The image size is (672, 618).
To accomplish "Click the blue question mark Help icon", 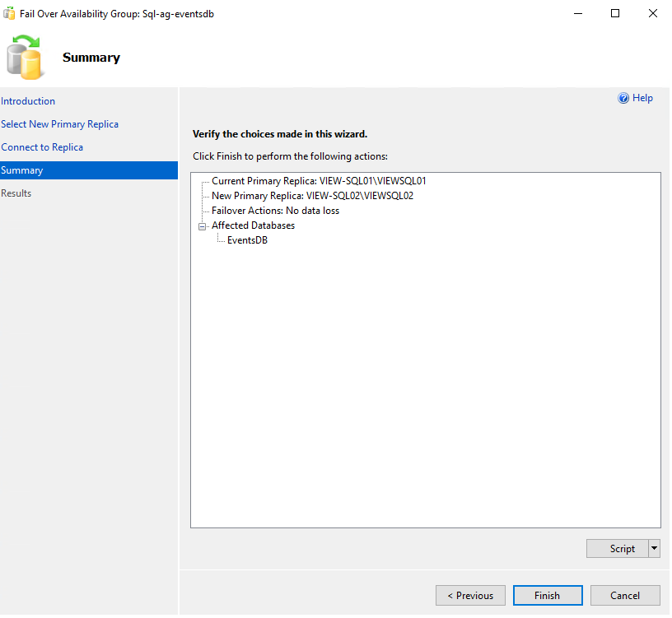I will pyautogui.click(x=623, y=98).
